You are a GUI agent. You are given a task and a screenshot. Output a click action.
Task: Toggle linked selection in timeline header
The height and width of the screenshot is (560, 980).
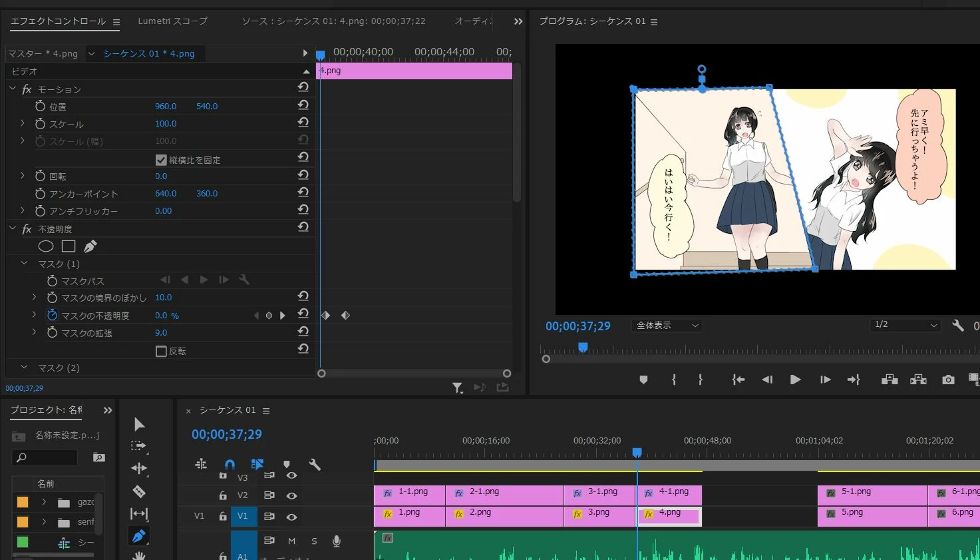tap(257, 464)
